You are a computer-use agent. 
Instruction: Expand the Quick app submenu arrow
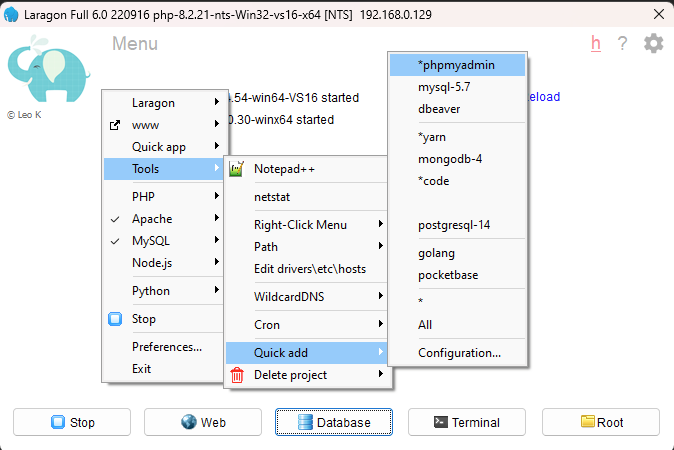[x=217, y=146]
